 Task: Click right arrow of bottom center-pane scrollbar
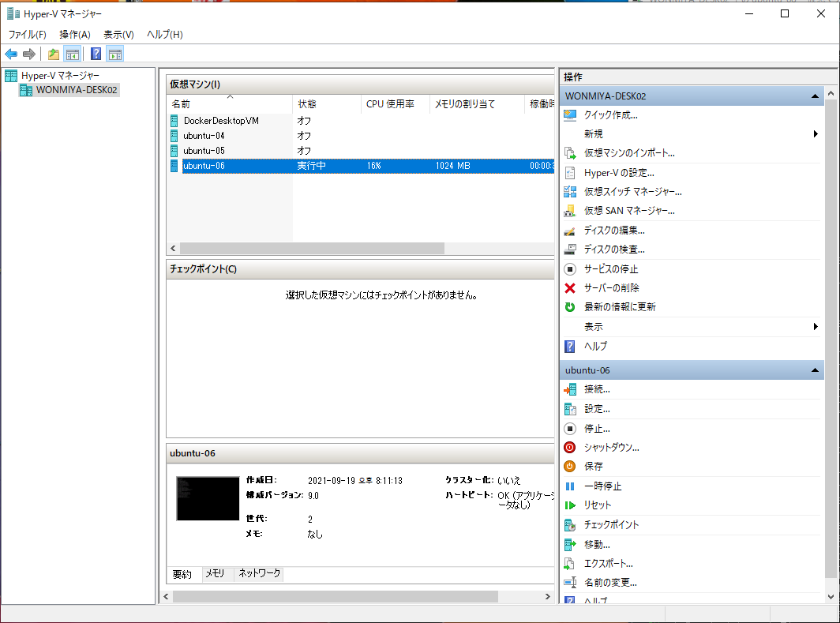[x=548, y=597]
